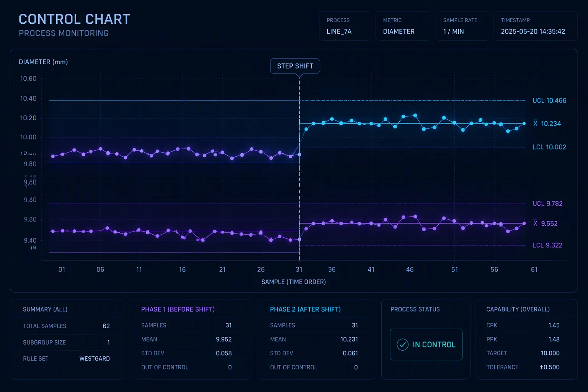588x392 pixels.
Task: Click the CAPABILITY (OVERALL) heading
Action: coord(518,309)
